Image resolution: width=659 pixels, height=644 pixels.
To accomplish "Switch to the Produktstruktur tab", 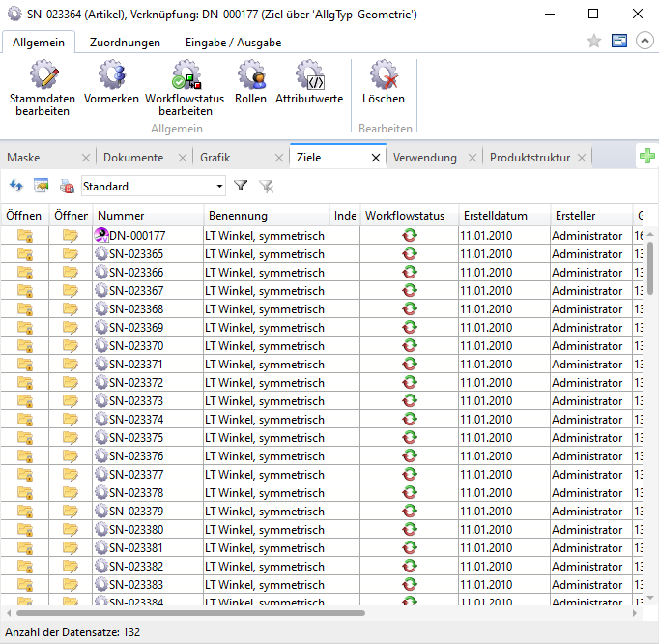I will point(530,158).
